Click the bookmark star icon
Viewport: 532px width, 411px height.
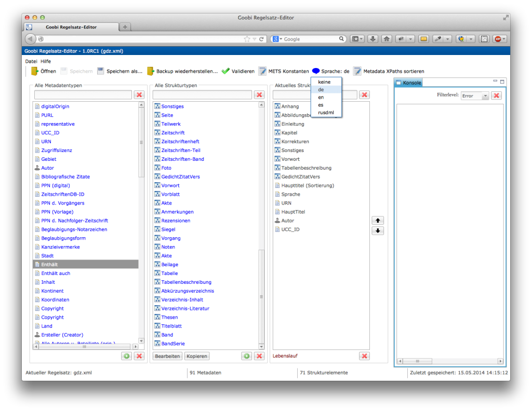click(x=247, y=39)
